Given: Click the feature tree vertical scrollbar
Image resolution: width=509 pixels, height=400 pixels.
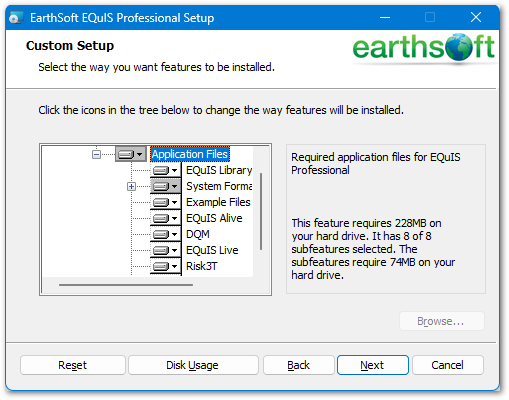Looking at the screenshot, I should coord(261,211).
